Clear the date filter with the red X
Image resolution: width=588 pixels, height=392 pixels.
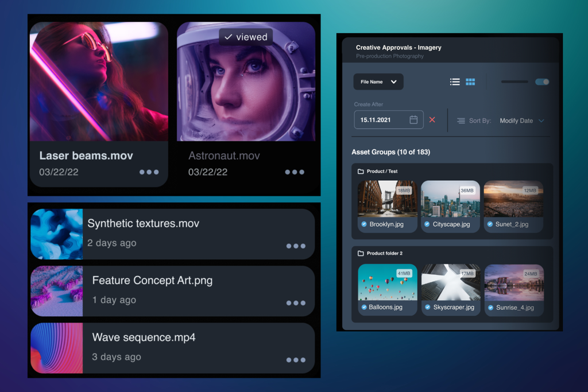(432, 120)
